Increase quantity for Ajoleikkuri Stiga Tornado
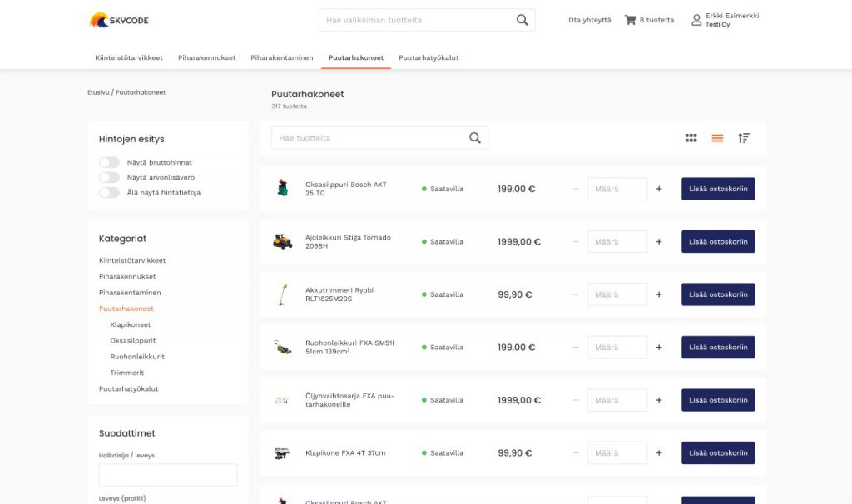 (659, 242)
